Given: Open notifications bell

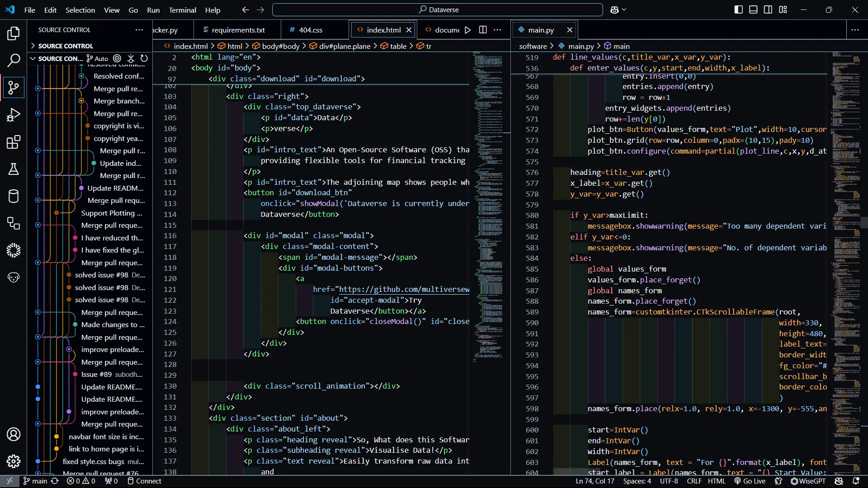Looking at the screenshot, I should point(856,481).
